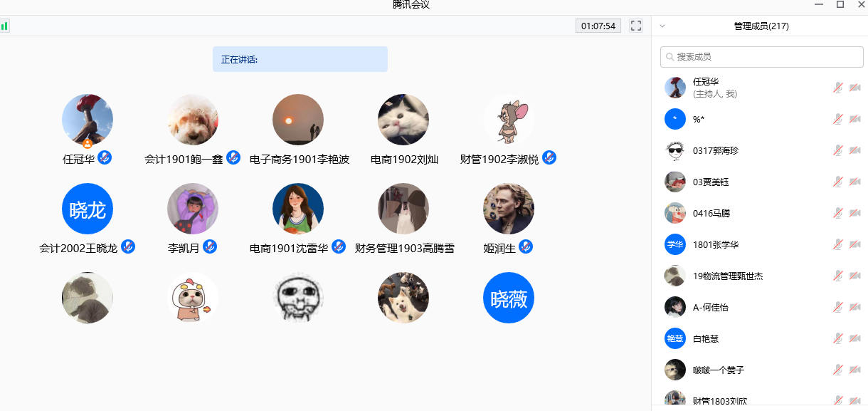Click the microphone icon next to 会计2002王晓龙

pyautogui.click(x=128, y=246)
